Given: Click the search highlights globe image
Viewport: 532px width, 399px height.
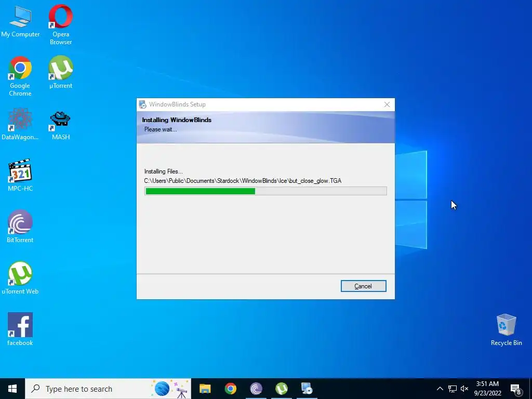Looking at the screenshot, I should click(162, 389).
